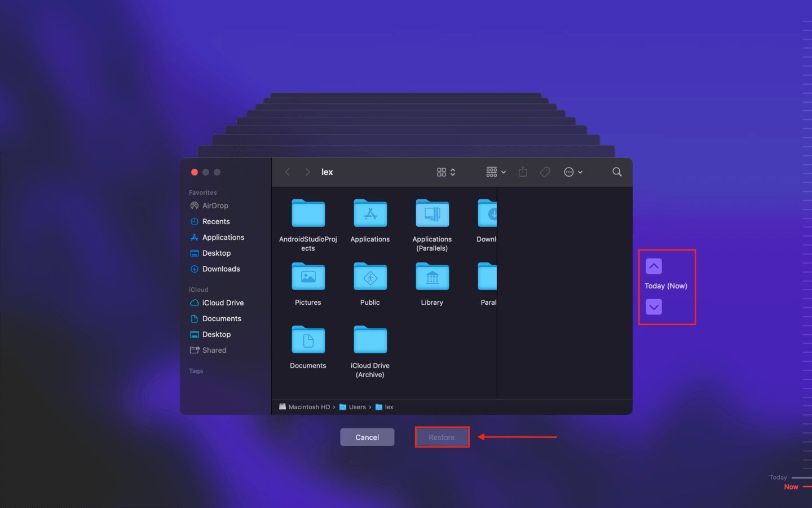Click the search magnifier in the Finder toolbar
The image size is (812, 508).
coord(617,172)
